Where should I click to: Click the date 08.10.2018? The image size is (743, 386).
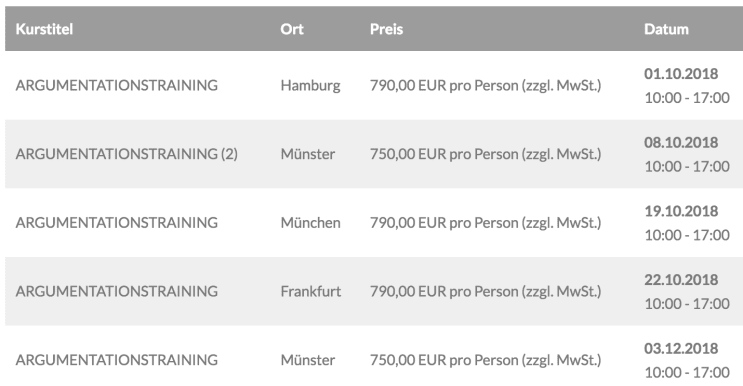681,143
